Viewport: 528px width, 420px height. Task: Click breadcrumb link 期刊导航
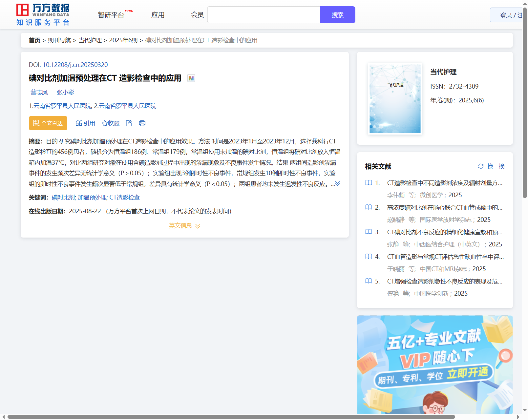59,40
